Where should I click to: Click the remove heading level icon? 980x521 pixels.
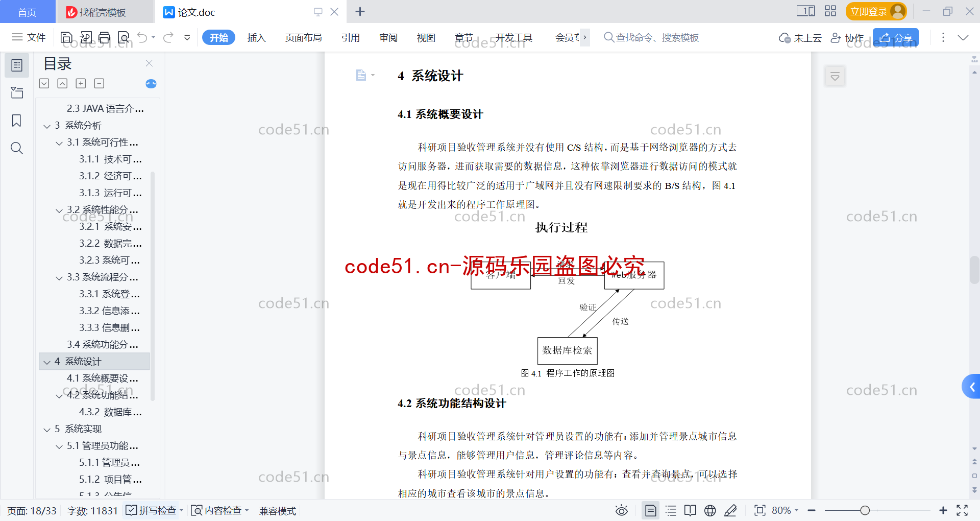(99, 83)
